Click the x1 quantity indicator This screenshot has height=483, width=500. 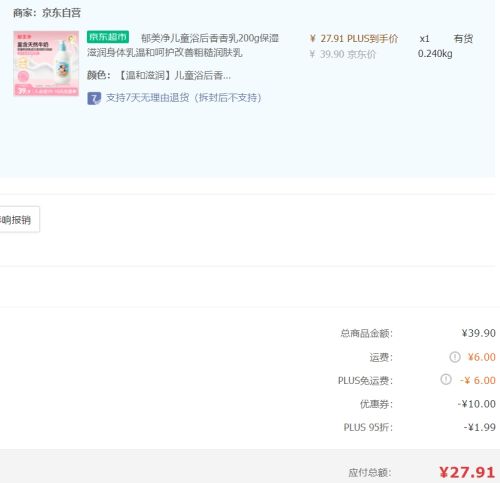[424, 39]
